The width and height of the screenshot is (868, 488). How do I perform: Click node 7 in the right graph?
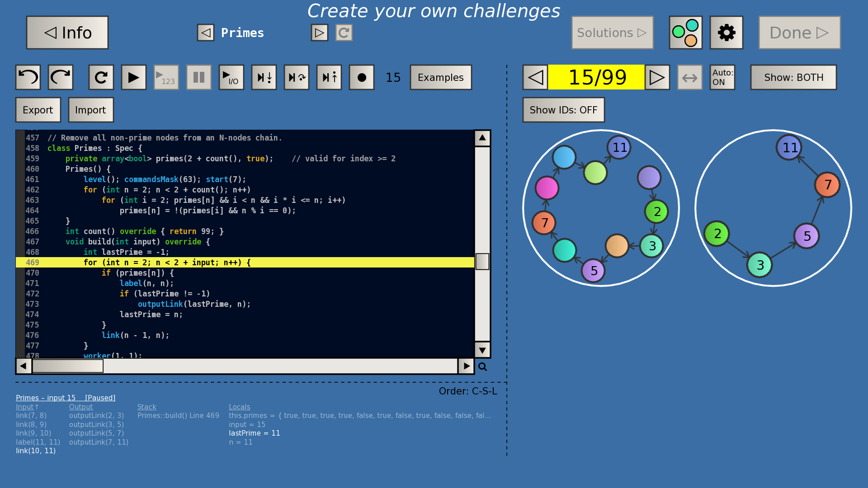coord(827,185)
